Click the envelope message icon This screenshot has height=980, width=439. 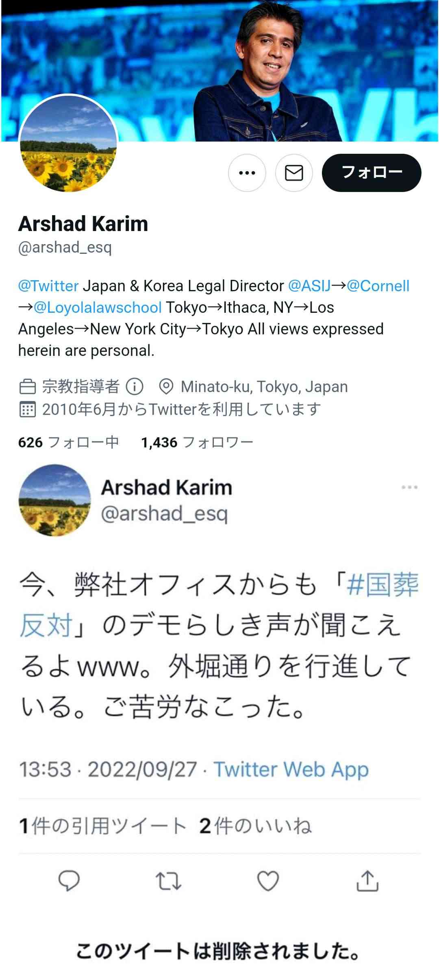pos(294,173)
